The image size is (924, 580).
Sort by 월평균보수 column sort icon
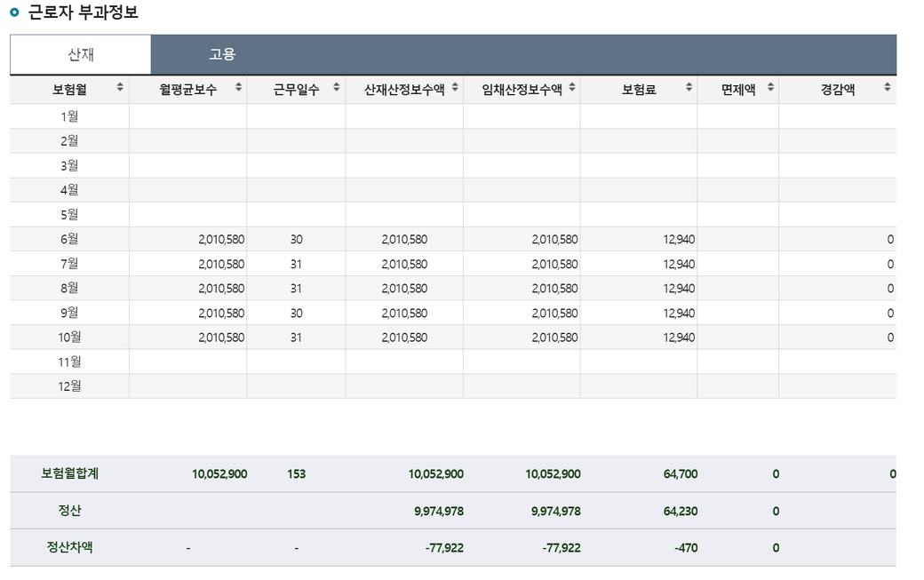point(237,88)
